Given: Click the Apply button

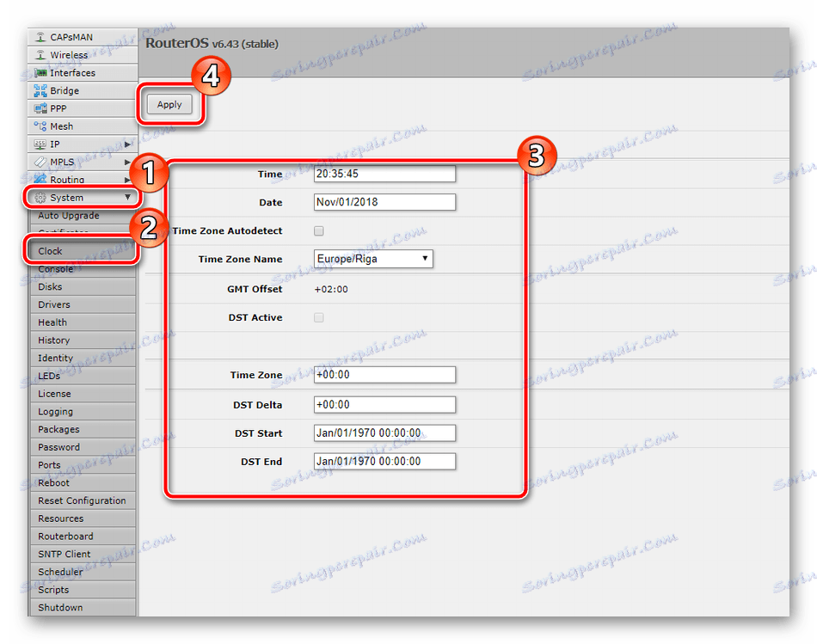Looking at the screenshot, I should pyautogui.click(x=169, y=104).
